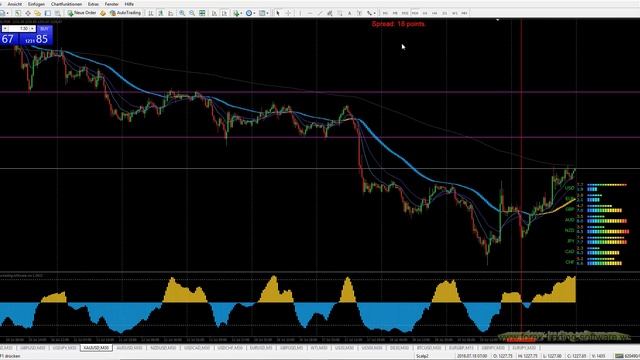Draw a horizontal line tool

[310, 13]
